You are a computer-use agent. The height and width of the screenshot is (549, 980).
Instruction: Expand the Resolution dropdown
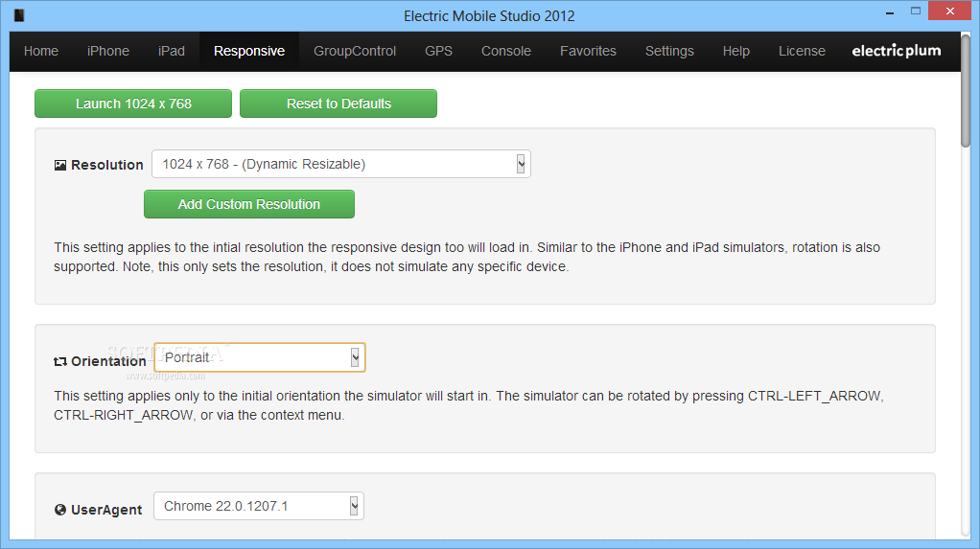(x=341, y=164)
